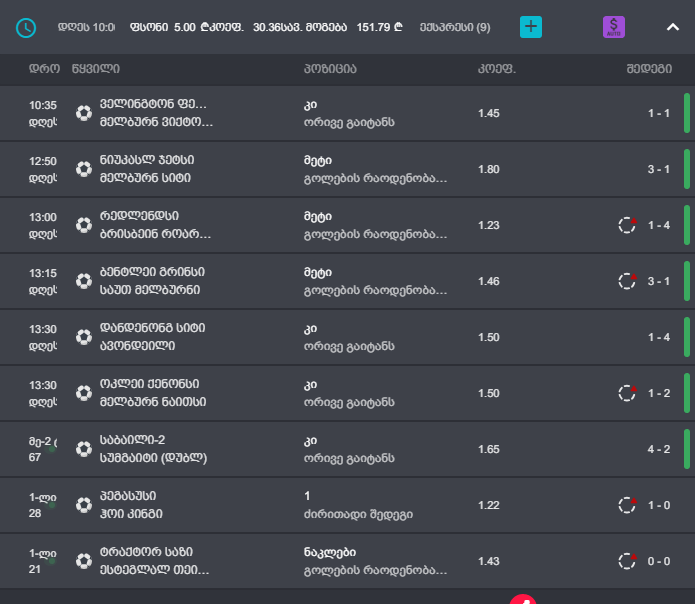Click odds value 1.22
This screenshot has width=695, height=604.
click(x=489, y=505)
